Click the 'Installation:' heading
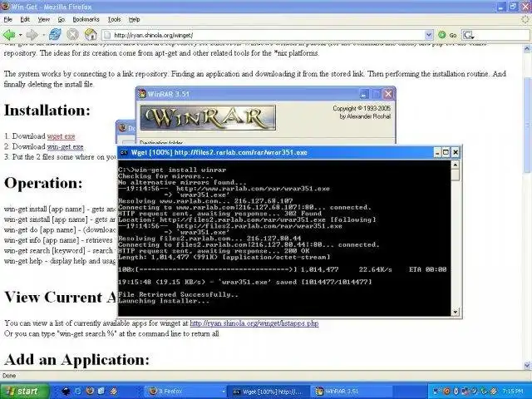The height and width of the screenshot is (399, 532). [x=47, y=110]
